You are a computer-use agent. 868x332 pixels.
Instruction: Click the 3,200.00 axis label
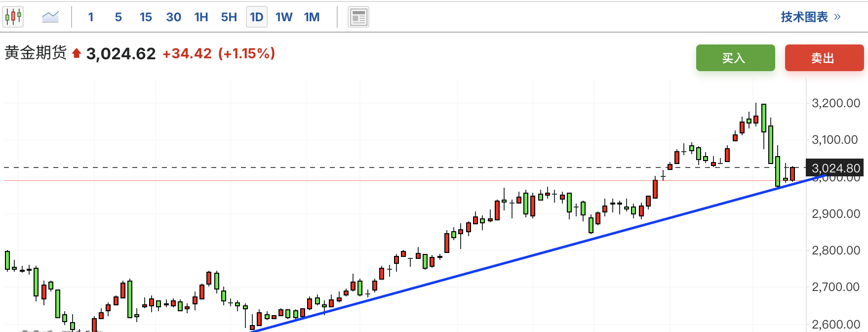point(836,103)
